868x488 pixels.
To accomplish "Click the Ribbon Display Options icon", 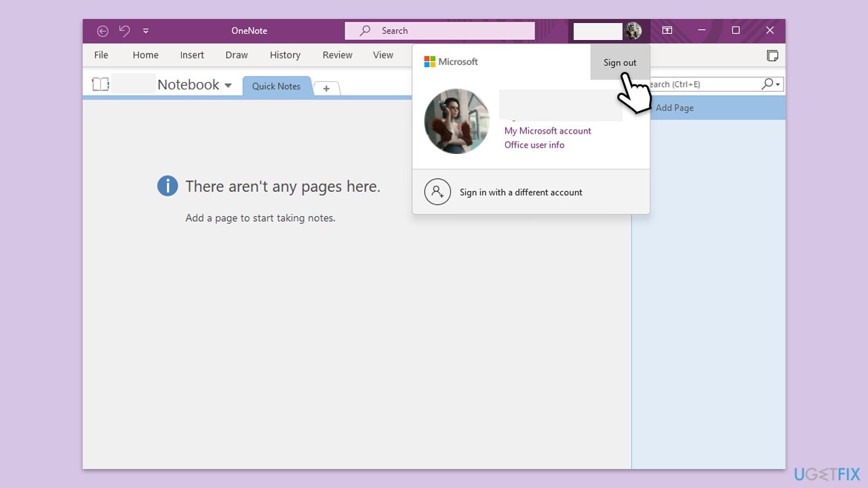I will point(667,30).
